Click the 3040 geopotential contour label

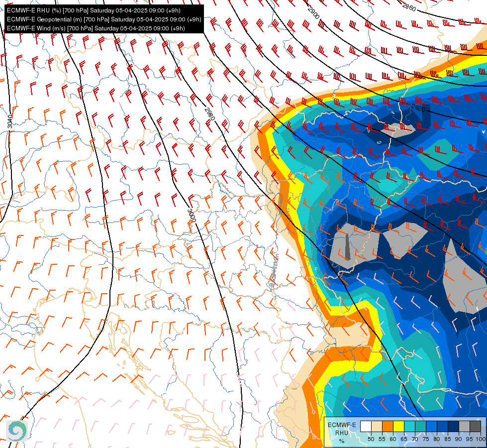[10, 121]
